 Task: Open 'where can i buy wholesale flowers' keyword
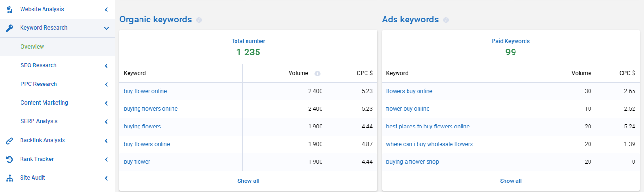pyautogui.click(x=429, y=144)
